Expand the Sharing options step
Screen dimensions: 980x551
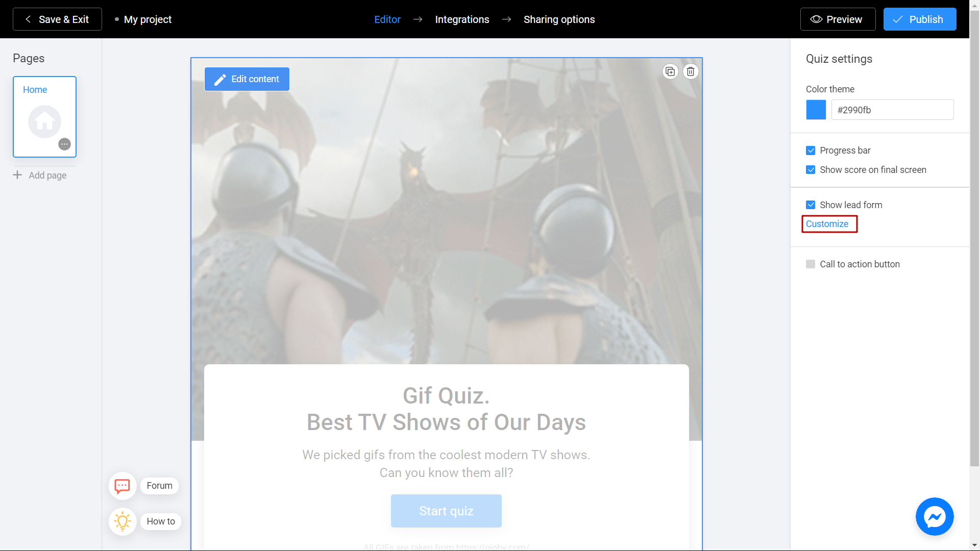(559, 19)
